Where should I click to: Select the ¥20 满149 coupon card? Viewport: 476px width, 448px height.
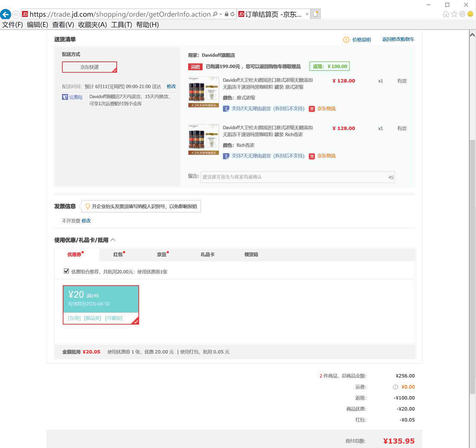(x=101, y=305)
